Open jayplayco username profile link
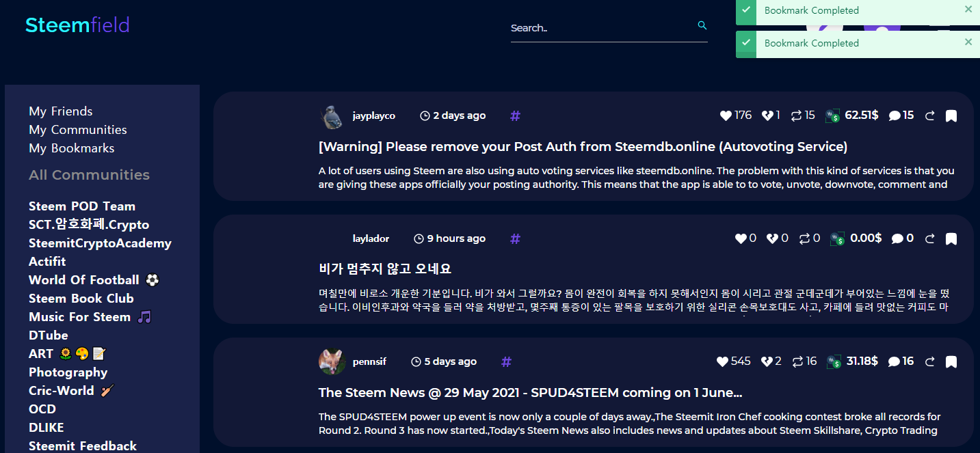Viewport: 980px width, 453px height. pos(374,116)
